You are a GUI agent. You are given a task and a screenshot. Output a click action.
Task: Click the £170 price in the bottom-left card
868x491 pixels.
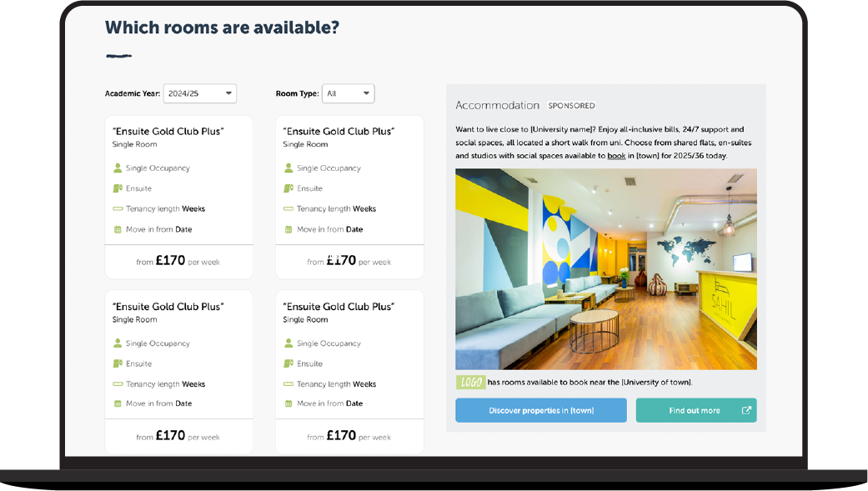click(170, 435)
